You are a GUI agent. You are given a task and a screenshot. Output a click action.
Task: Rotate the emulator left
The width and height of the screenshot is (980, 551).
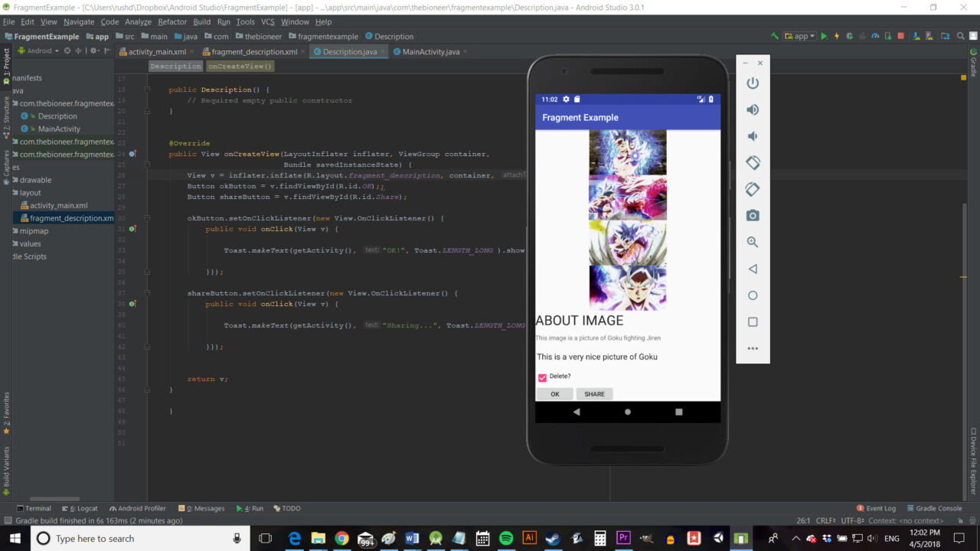tap(753, 162)
